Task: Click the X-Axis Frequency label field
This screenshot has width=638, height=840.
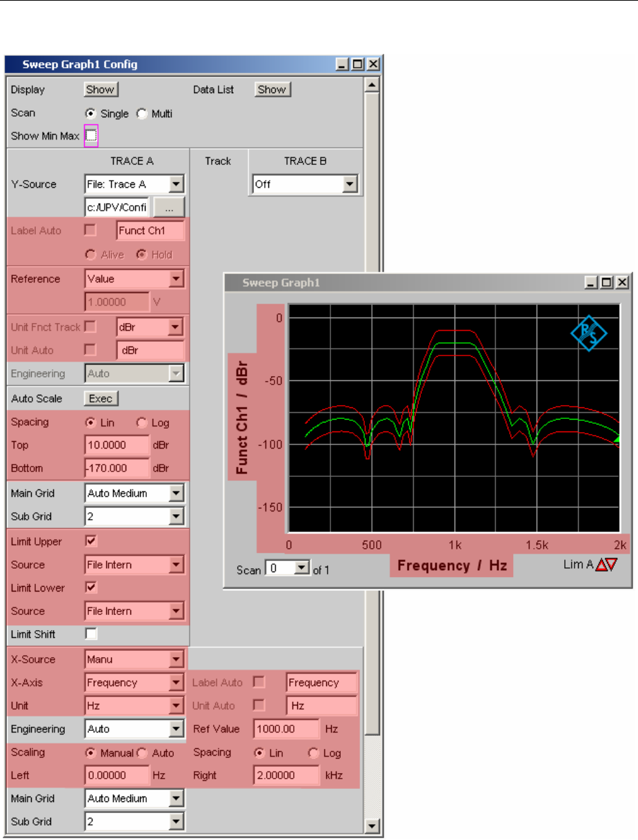Action: pos(321,683)
